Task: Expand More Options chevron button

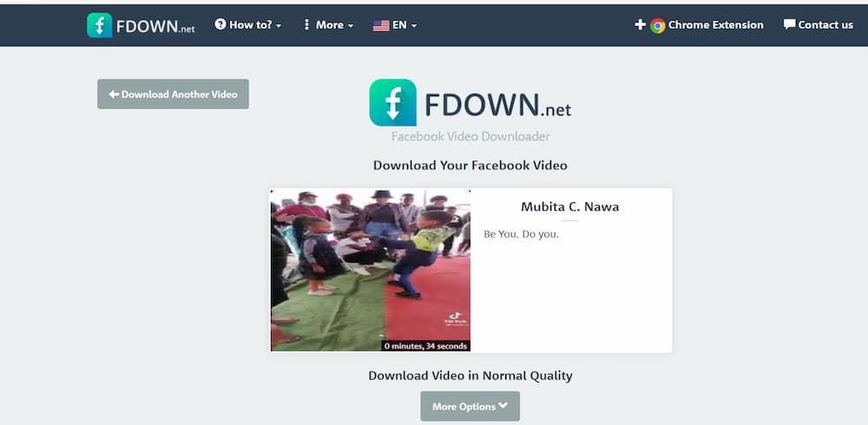Action: point(470,406)
